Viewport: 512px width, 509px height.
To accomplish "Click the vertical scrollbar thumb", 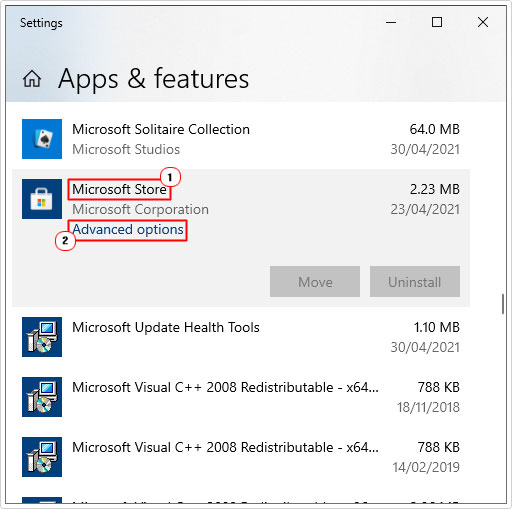I will click(503, 304).
